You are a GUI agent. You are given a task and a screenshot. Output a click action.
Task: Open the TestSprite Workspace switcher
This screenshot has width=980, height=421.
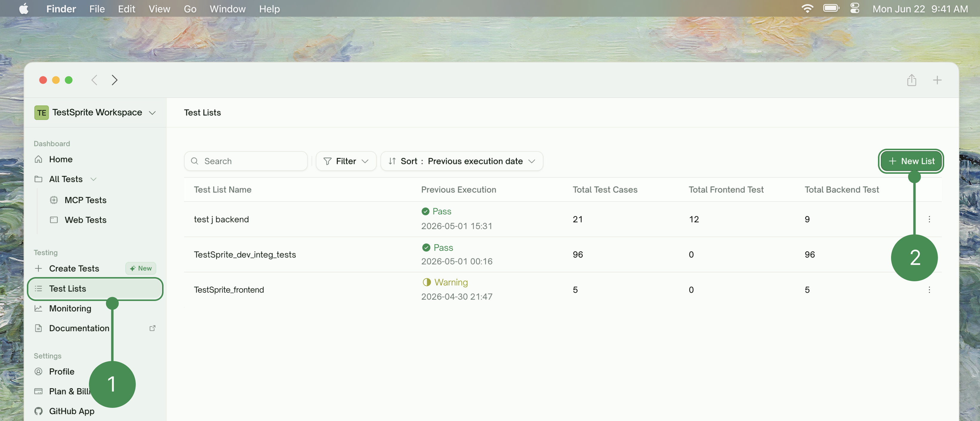coord(95,112)
